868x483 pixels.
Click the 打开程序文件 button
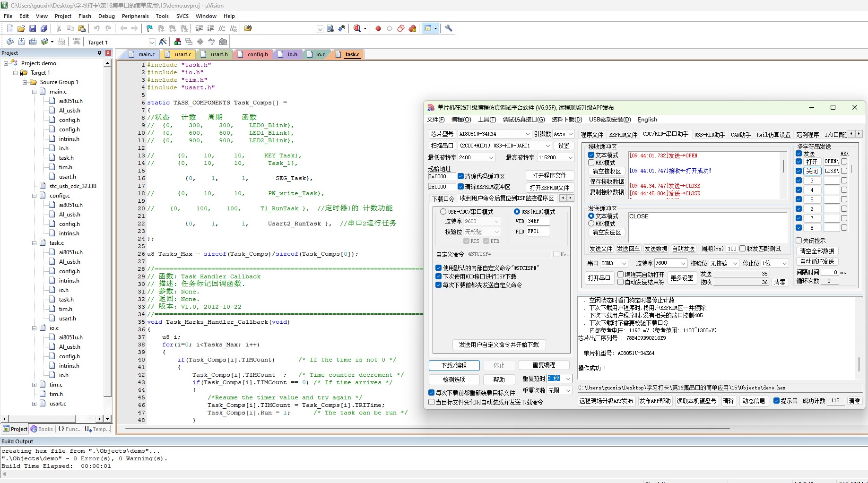click(549, 175)
